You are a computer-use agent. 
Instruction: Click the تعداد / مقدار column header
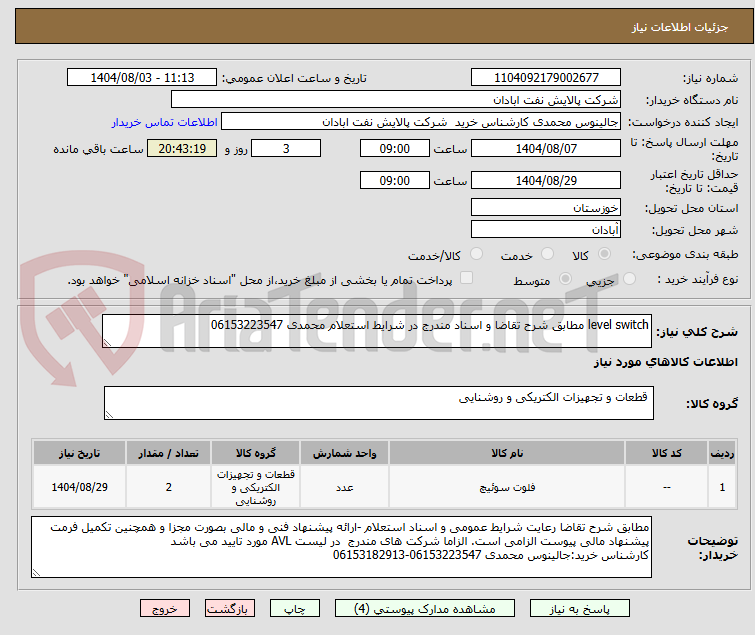pyautogui.click(x=168, y=453)
